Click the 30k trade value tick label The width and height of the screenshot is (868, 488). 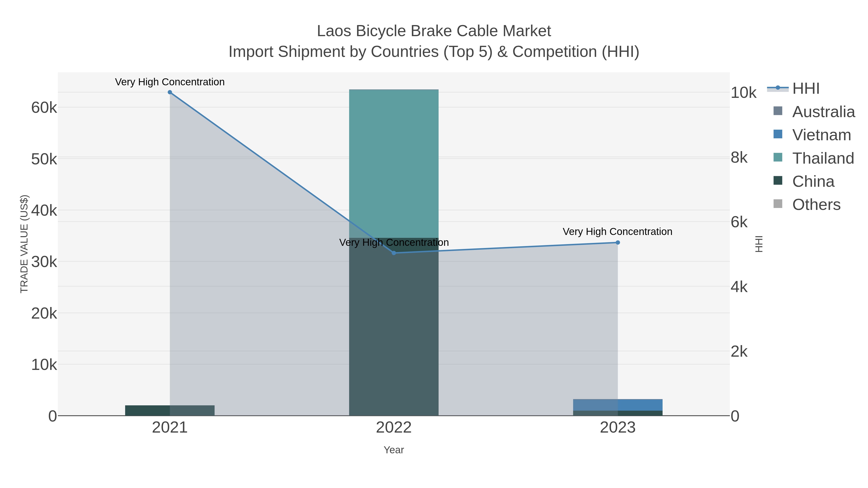(44, 262)
